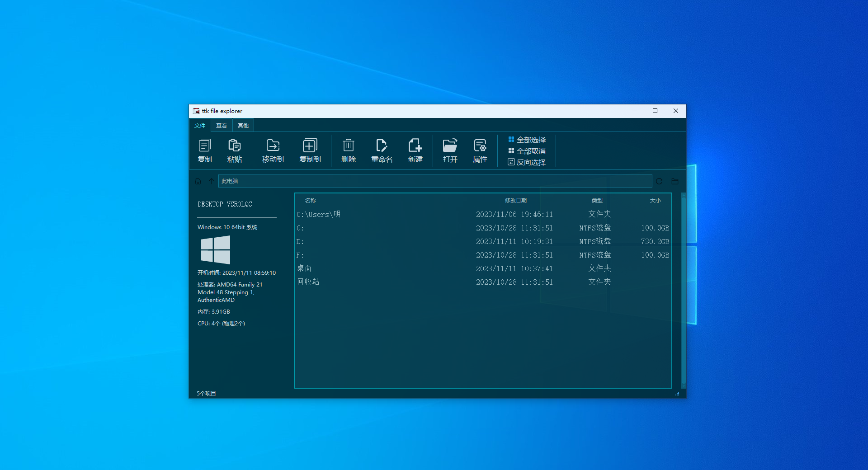Select the D: drive row
868x470 pixels.
(483, 241)
